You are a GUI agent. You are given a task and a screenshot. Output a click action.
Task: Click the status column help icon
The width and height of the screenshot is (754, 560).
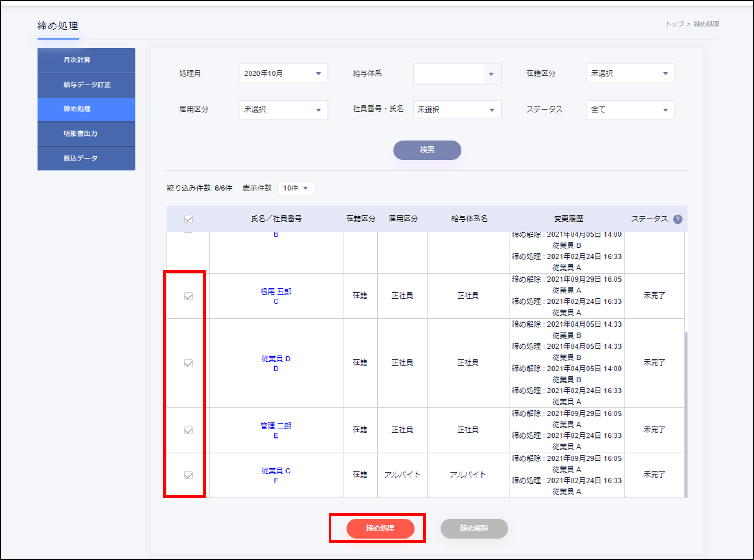pyautogui.click(x=678, y=219)
